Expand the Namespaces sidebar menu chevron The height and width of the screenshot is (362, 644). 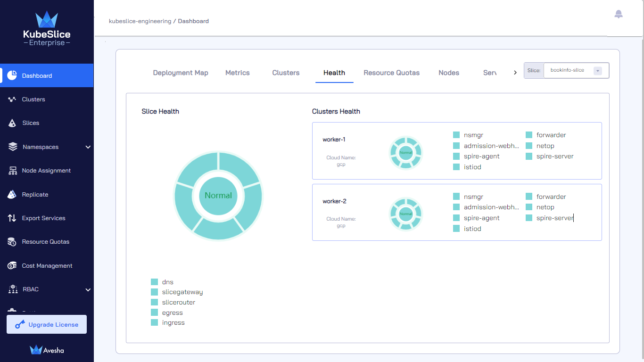click(88, 147)
